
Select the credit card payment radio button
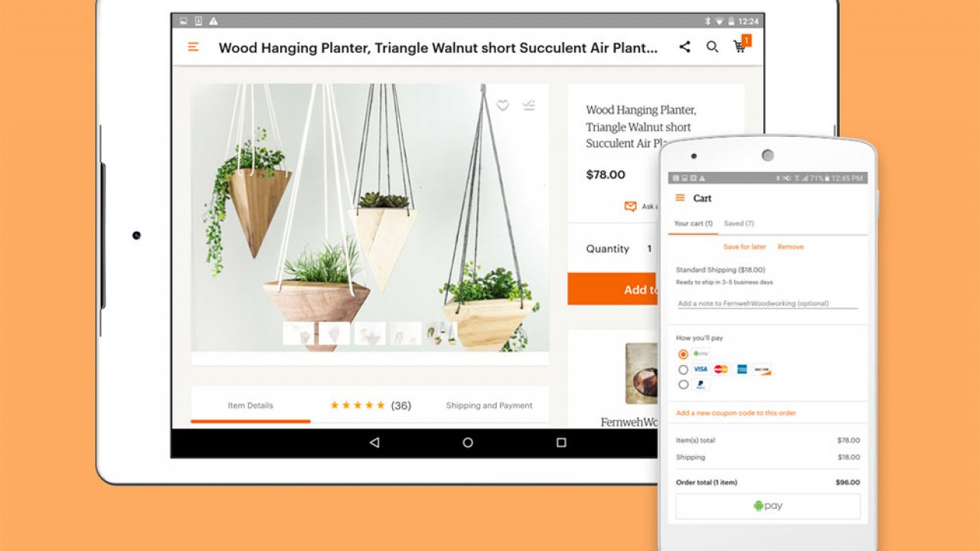click(683, 370)
